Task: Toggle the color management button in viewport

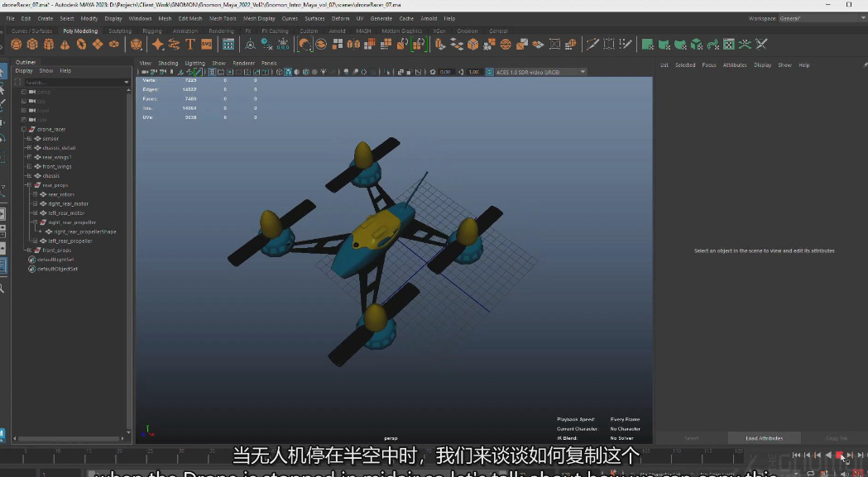Action: pos(488,72)
